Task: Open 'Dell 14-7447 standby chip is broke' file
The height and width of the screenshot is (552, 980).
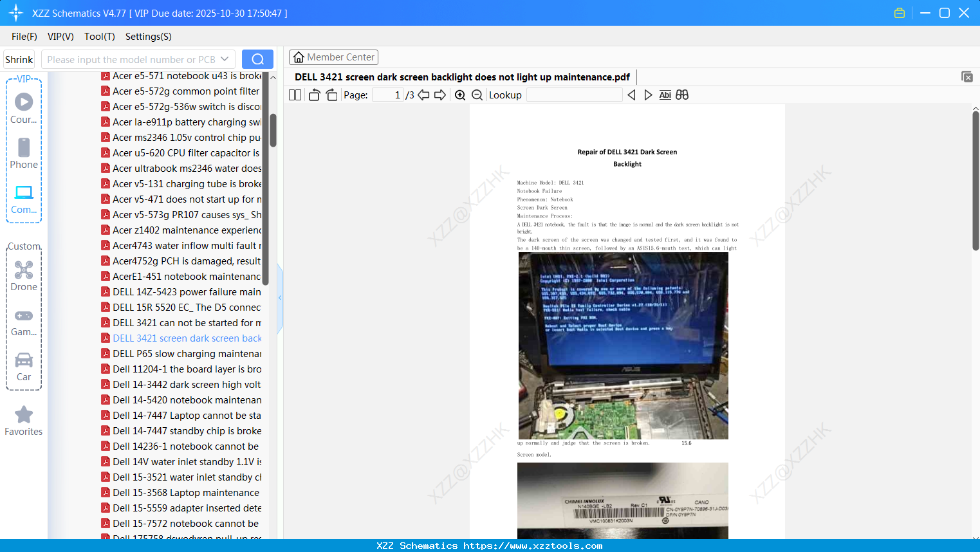Action: point(181,431)
